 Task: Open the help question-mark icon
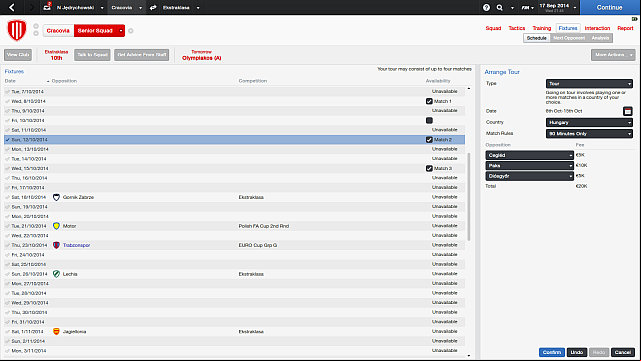pos(486,7)
